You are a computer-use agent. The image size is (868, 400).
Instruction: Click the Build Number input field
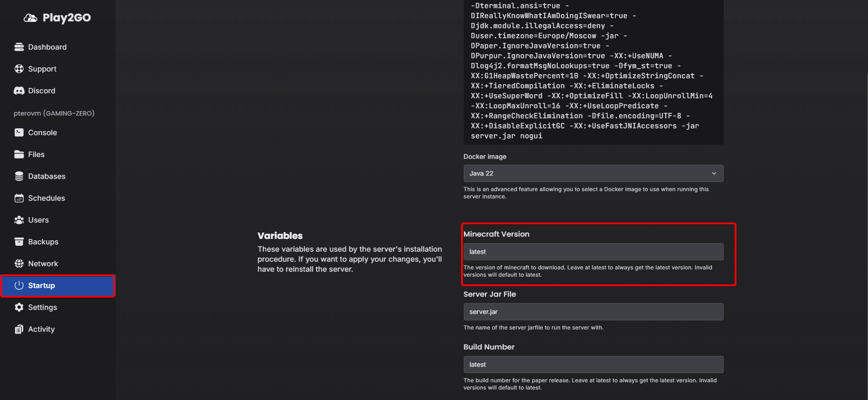click(x=593, y=365)
